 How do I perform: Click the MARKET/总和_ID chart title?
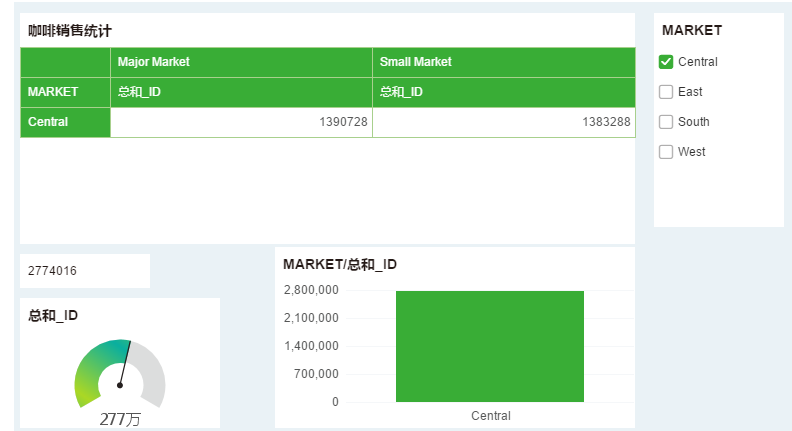[x=340, y=264]
